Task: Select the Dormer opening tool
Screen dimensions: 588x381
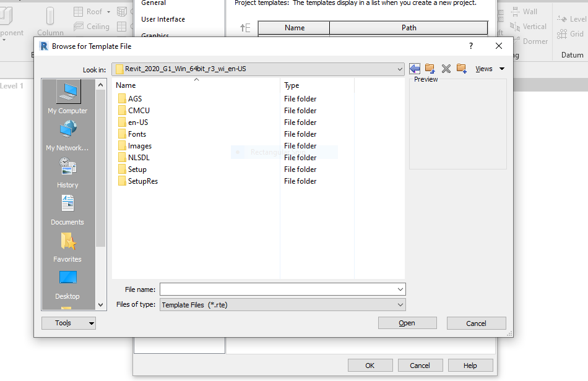Action: [x=530, y=41]
